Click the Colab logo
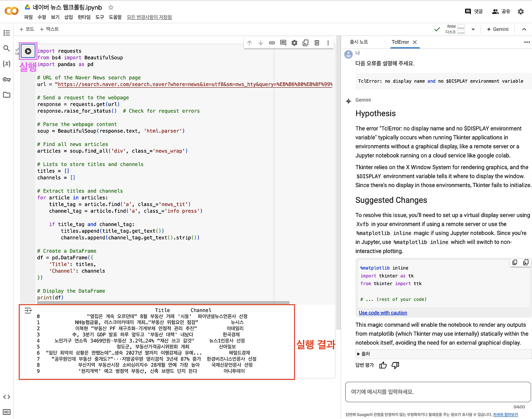Image resolution: width=532 pixels, height=419 pixels. click(x=11, y=11)
